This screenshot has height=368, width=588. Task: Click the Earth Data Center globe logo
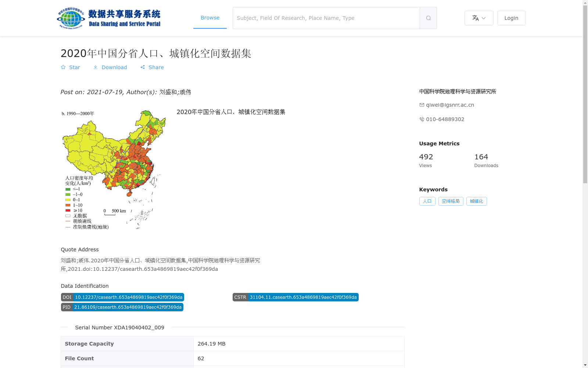coord(70,17)
